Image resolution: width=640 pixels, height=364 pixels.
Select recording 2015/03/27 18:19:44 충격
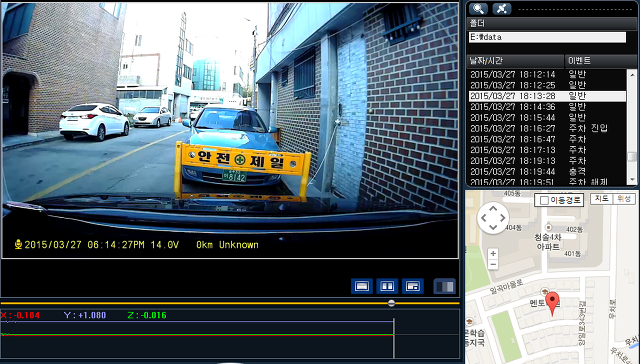[x=547, y=172]
